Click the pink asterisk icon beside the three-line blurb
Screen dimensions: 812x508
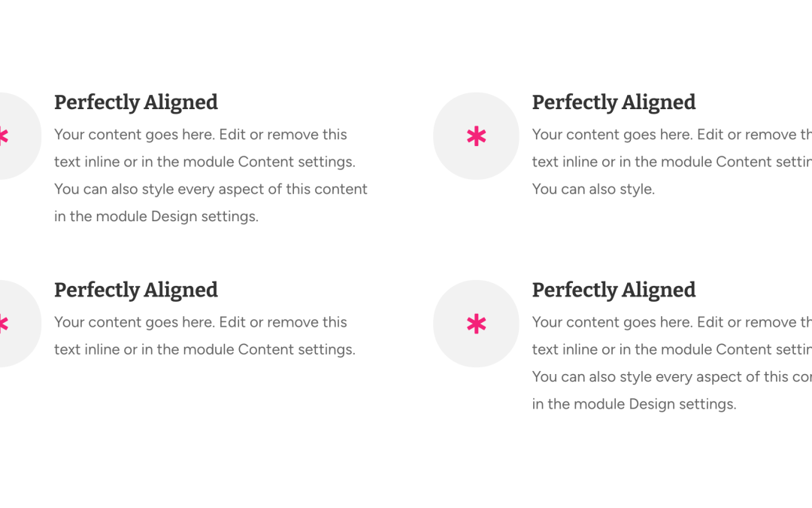(476, 136)
